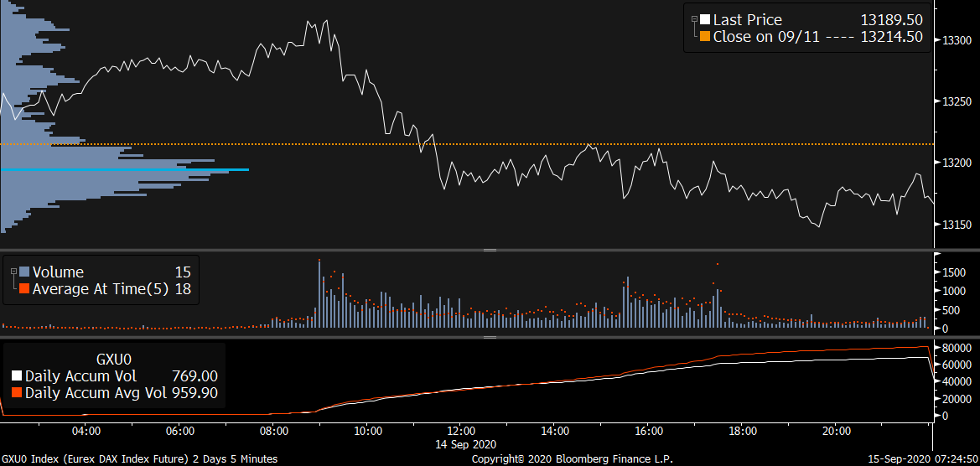Click the 12:00 time axis label

460,431
